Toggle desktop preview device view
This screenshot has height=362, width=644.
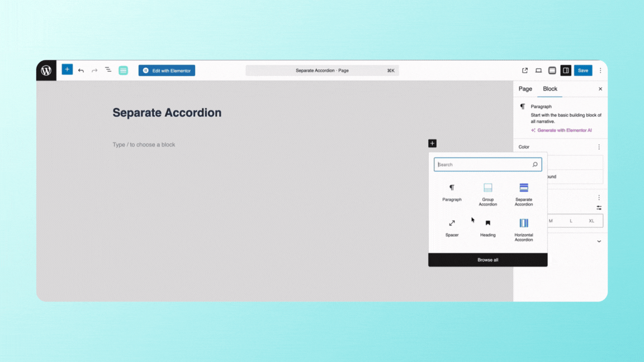tap(538, 70)
